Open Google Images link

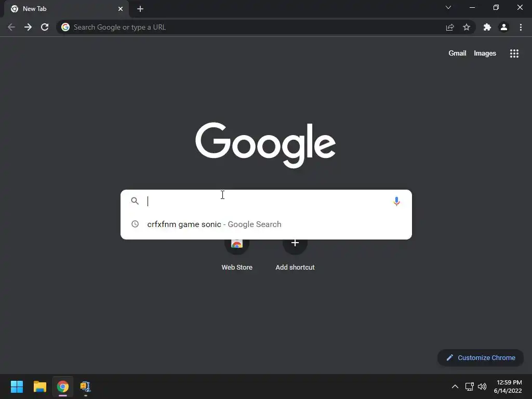485,54
